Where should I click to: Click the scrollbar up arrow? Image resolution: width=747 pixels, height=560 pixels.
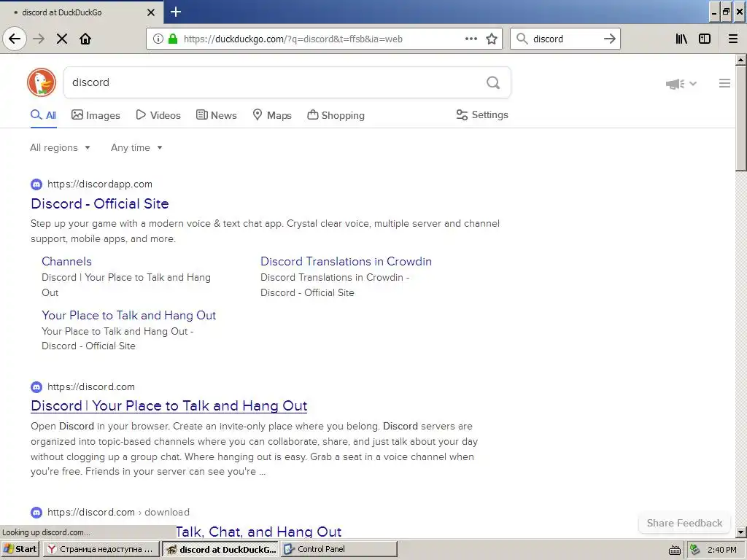(741, 60)
